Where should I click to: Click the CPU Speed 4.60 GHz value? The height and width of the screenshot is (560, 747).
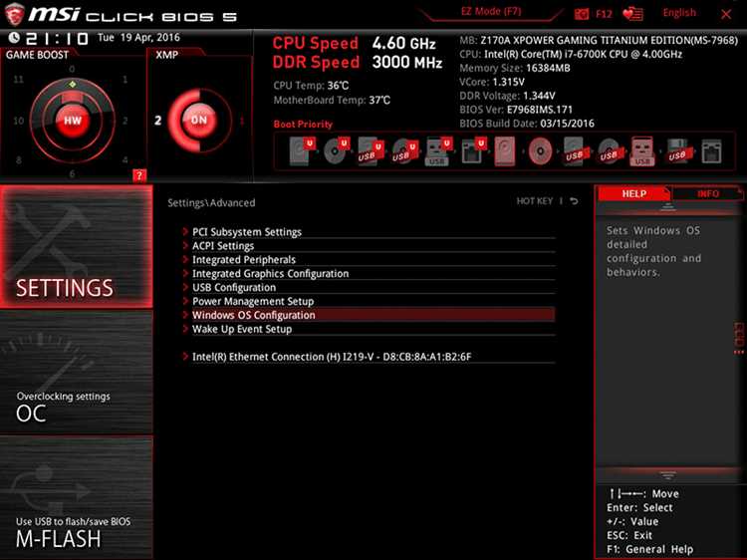click(404, 44)
